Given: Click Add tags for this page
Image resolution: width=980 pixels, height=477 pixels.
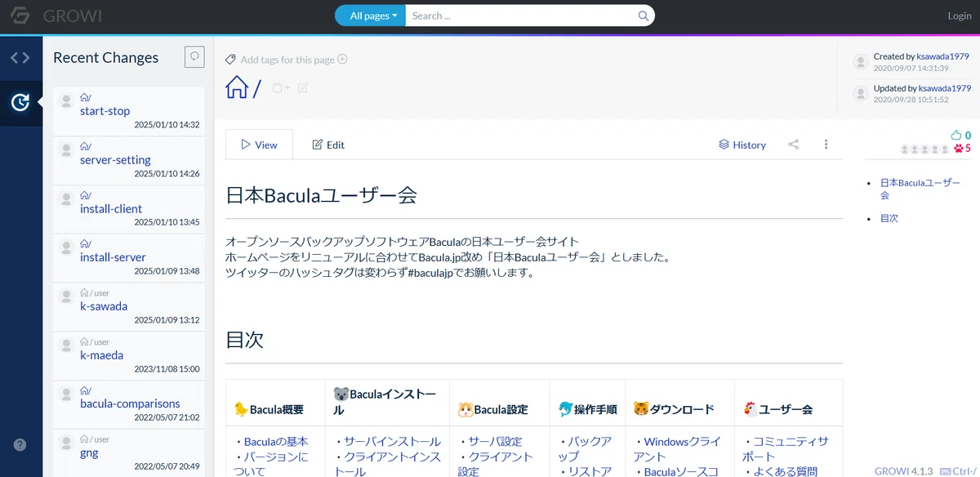Looking at the screenshot, I should (287, 60).
